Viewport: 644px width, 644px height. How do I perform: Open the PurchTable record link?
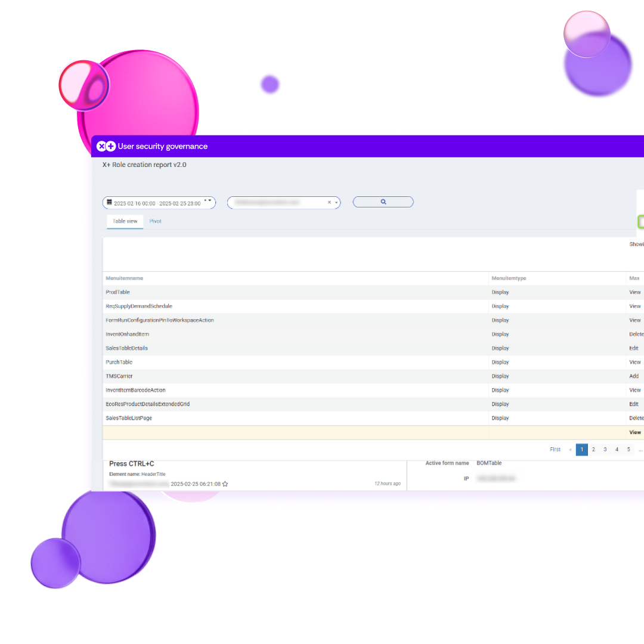pos(119,362)
